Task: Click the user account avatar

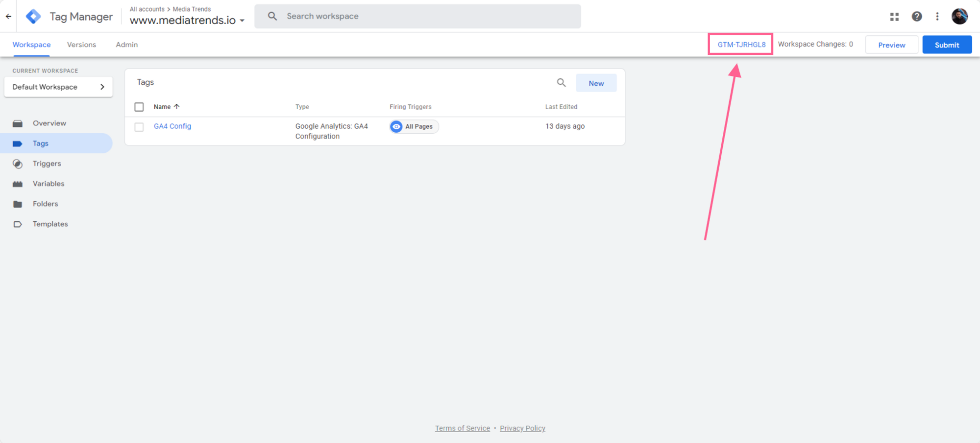Action: pyautogui.click(x=959, y=16)
